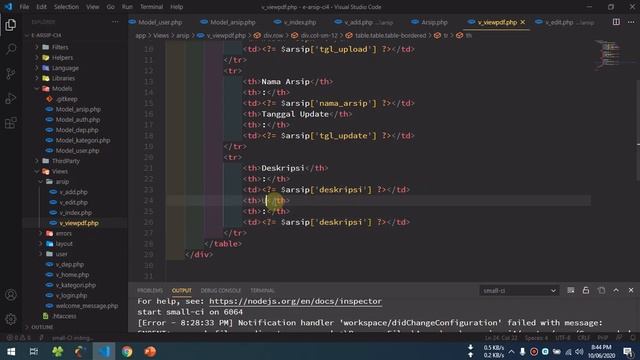640x360 pixels.
Task: Open the green clover taskbar app
Action: [x=58, y=351]
